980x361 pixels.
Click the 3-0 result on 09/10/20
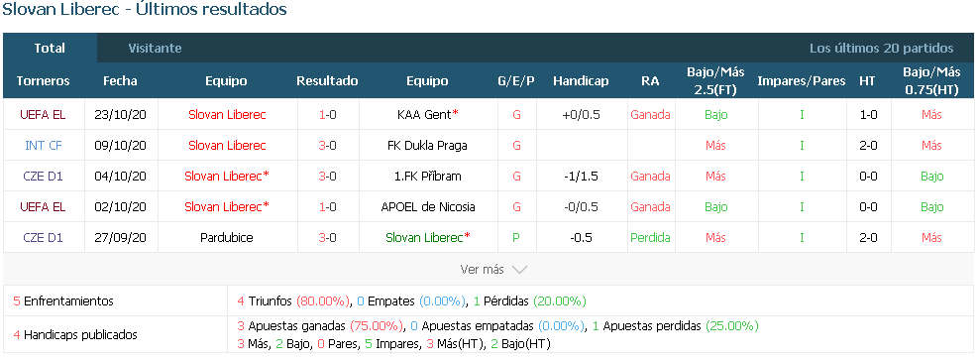[x=328, y=145]
